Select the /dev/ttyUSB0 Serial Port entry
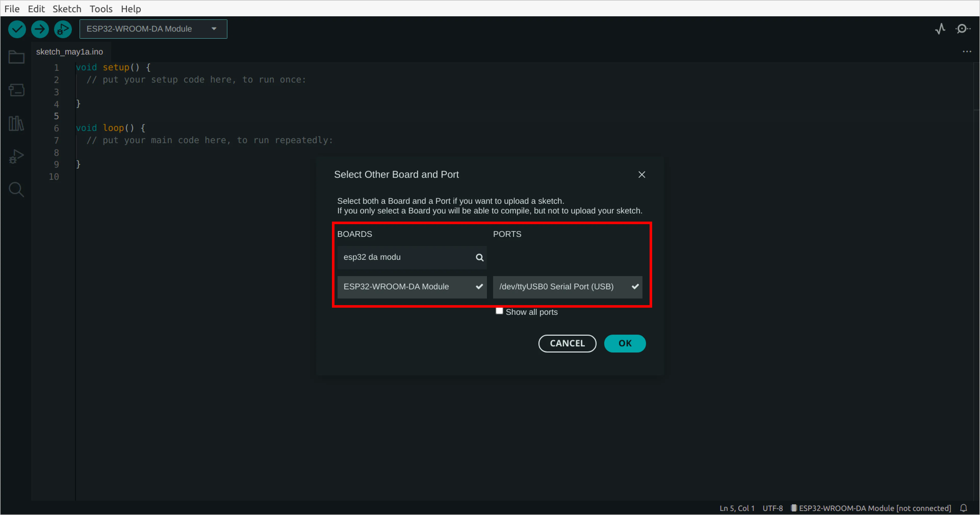The height and width of the screenshot is (515, 980). click(567, 287)
